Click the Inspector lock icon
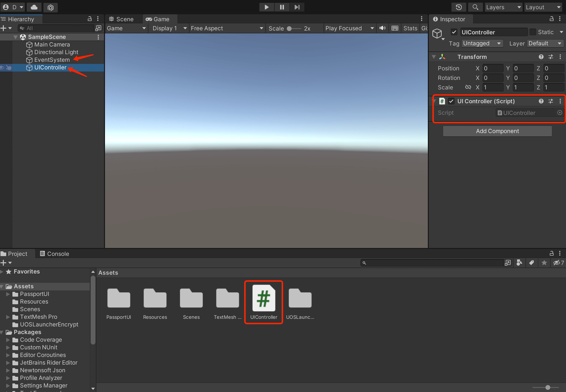Screen dimensions: 566x392 tap(551, 19)
